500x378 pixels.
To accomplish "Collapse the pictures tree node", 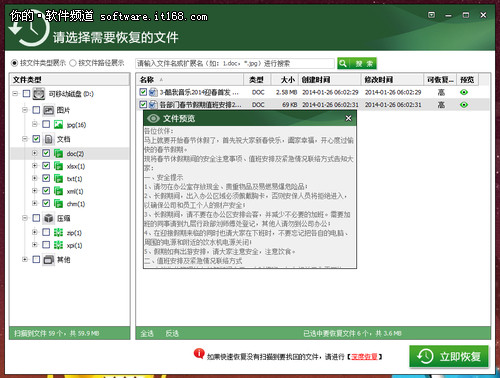I will 25,110.
